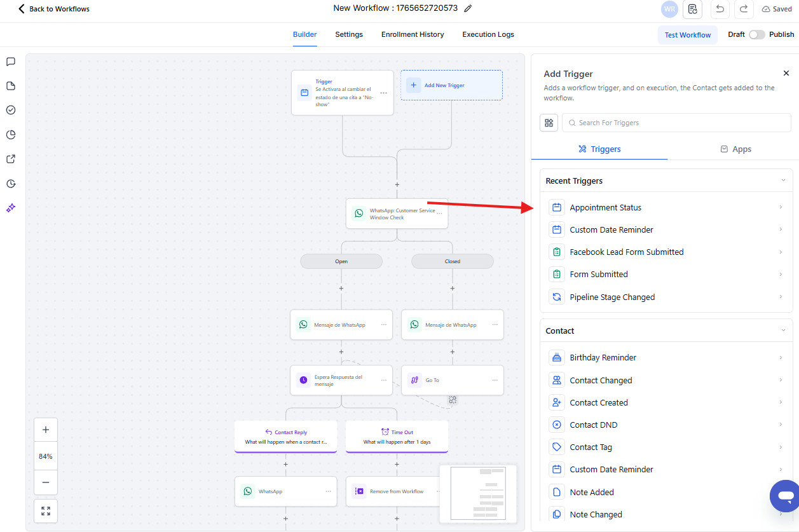Toggle the Draft/Publish switch
This screenshot has width=799, height=532.
point(756,34)
